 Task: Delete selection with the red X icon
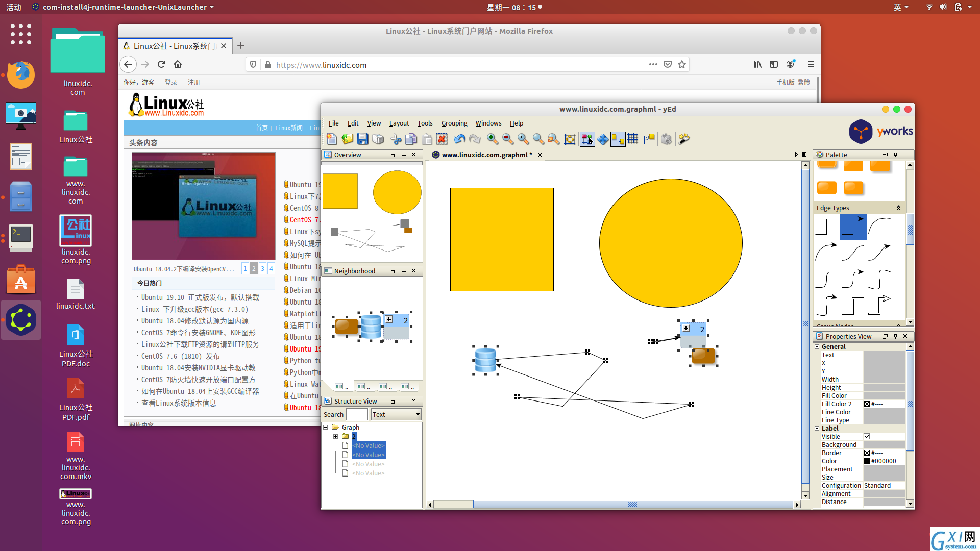click(442, 139)
